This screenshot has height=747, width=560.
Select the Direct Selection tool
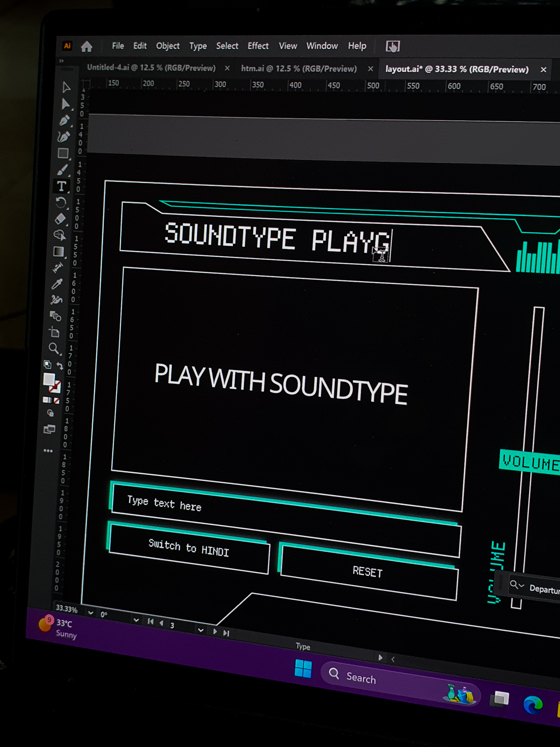[66, 104]
